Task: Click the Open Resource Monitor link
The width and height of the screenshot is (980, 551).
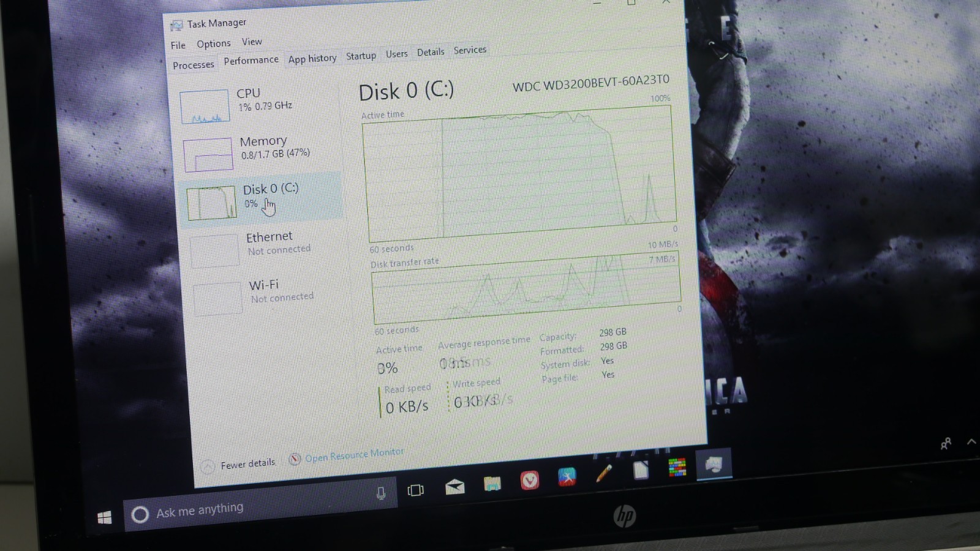Action: point(354,456)
